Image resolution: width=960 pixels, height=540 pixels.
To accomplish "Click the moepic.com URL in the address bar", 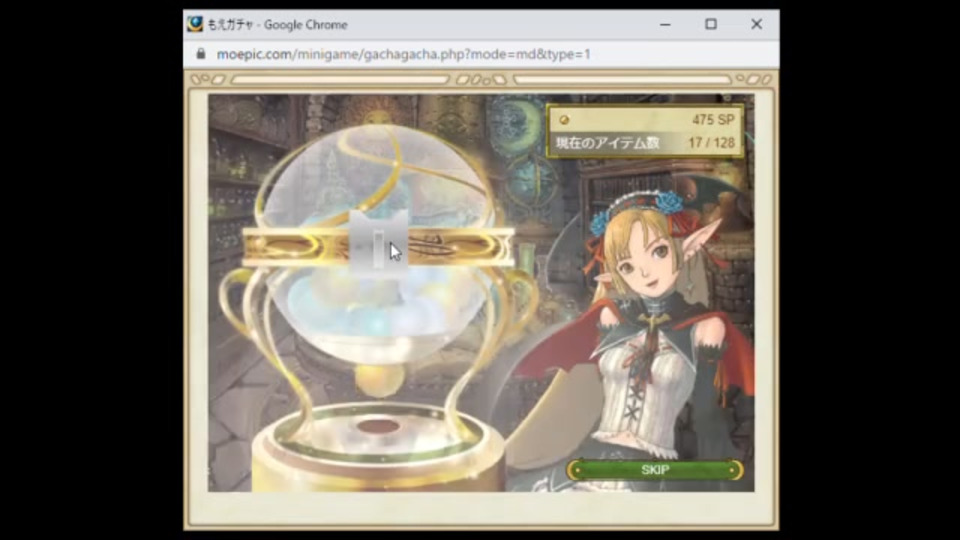I will point(403,54).
